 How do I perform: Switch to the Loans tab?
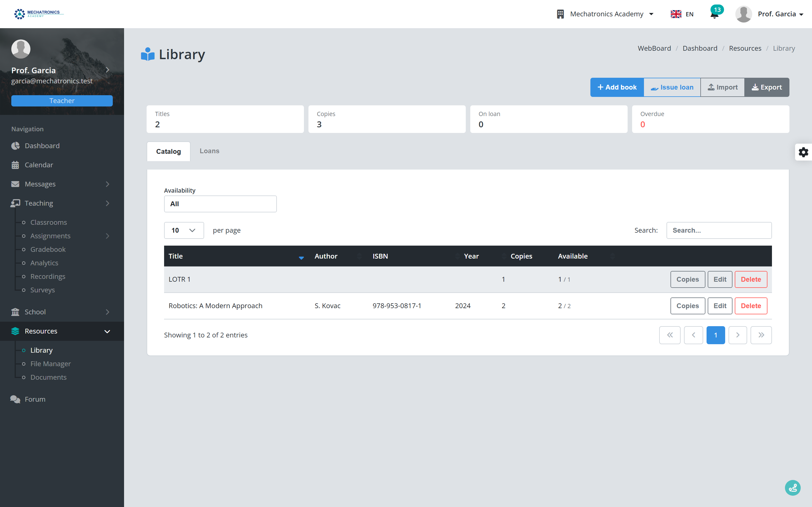coord(209,151)
